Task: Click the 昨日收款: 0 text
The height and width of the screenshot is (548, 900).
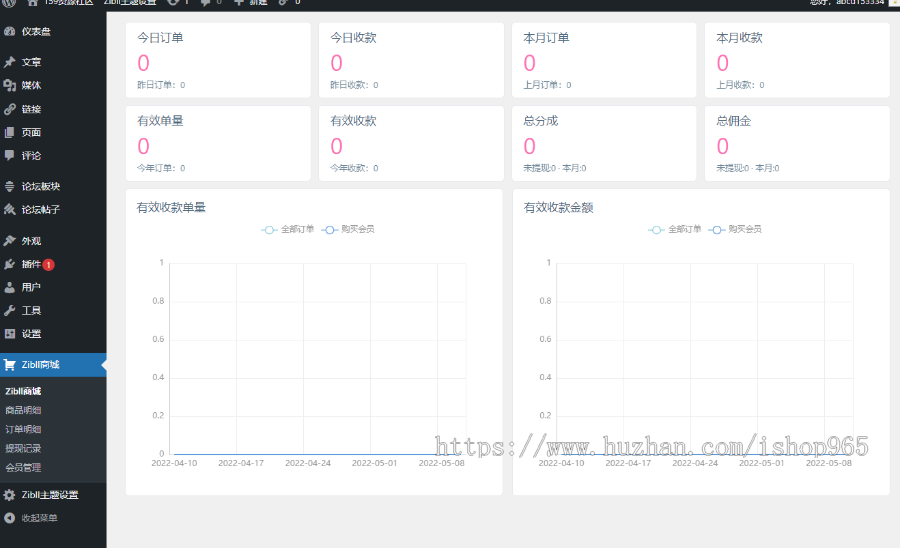Action: pyautogui.click(x=354, y=85)
